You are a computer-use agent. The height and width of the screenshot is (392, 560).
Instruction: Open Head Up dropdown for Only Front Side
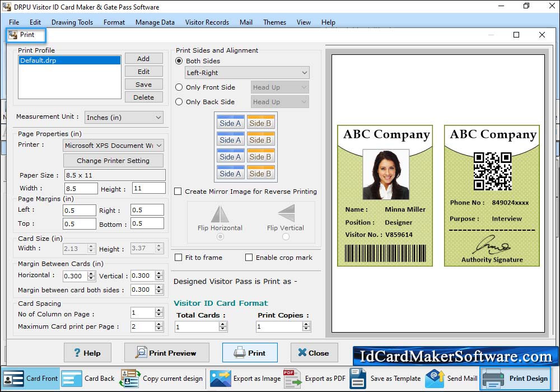click(279, 87)
